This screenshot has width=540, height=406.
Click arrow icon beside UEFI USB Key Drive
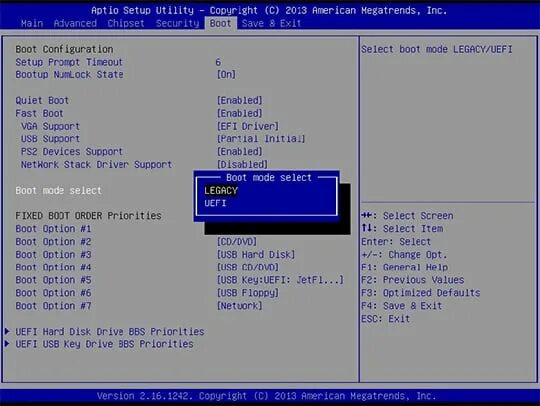(x=7, y=344)
